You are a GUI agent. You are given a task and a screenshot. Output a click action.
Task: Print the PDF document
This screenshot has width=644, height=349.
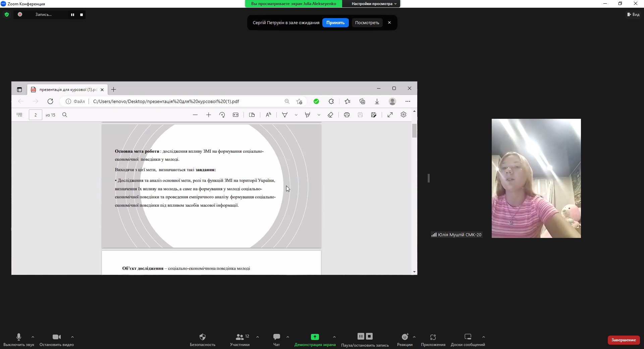(347, 115)
